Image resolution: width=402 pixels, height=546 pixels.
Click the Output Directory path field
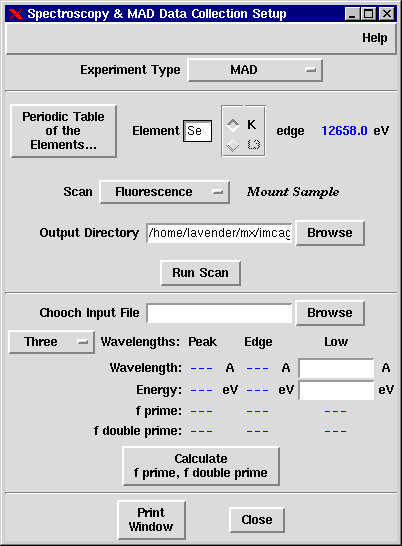pyautogui.click(x=219, y=233)
